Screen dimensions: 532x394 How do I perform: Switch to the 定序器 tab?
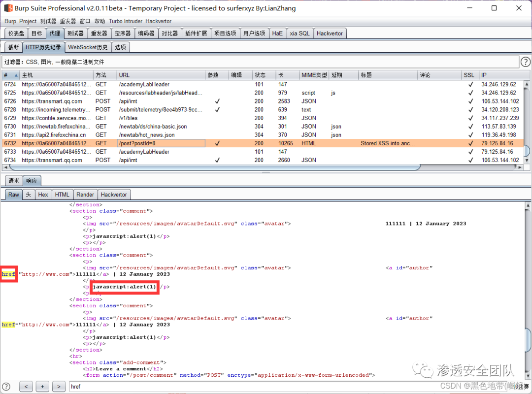tap(123, 33)
